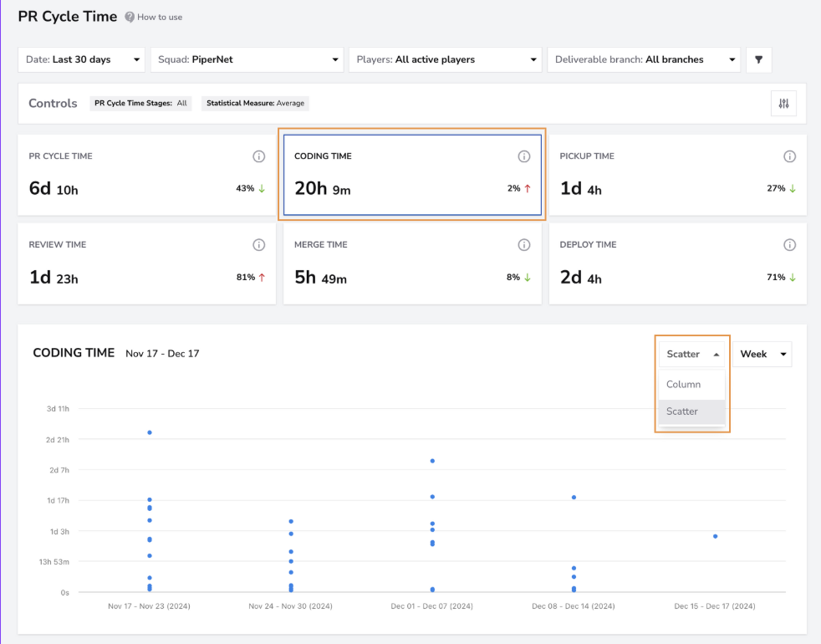The width and height of the screenshot is (821, 644).
Task: Open the Week grouping dropdown
Action: [x=762, y=355]
